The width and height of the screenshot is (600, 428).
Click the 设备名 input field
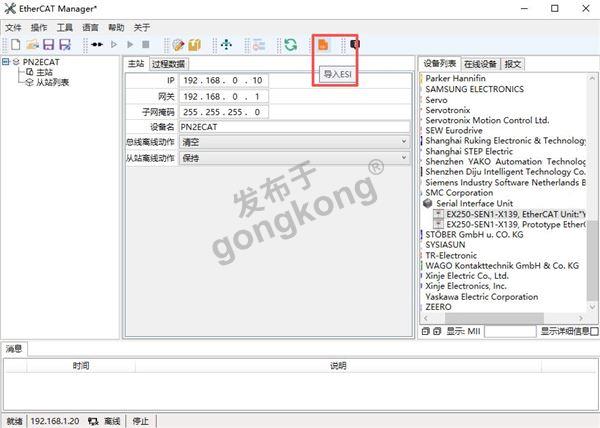click(294, 127)
